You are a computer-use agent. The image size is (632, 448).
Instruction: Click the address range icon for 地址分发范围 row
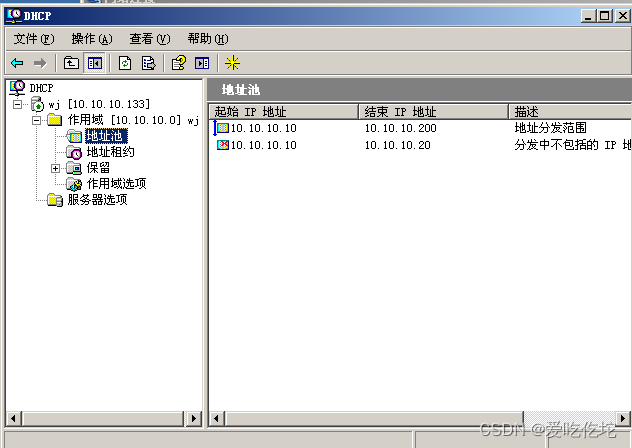tap(223, 128)
